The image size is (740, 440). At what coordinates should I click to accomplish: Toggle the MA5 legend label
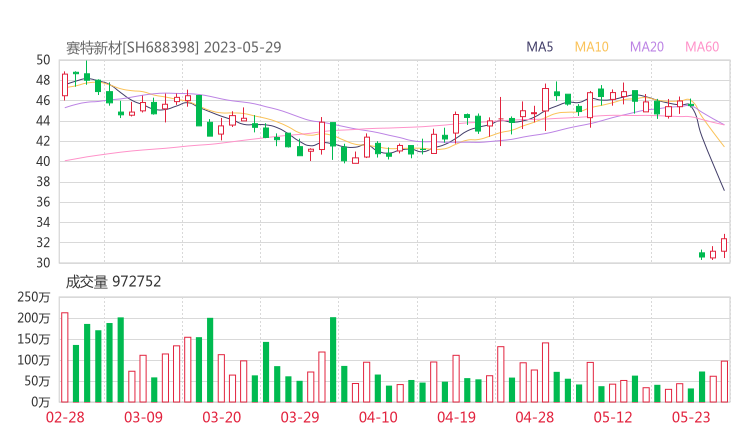tap(539, 47)
